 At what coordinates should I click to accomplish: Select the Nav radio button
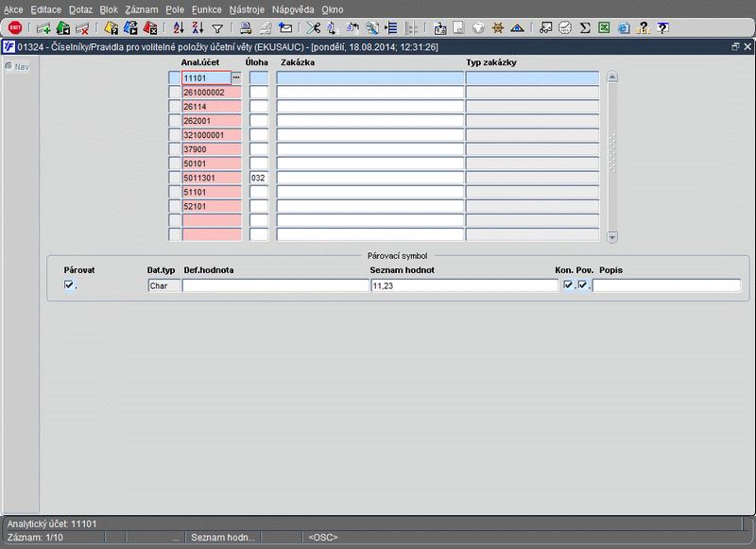pyautogui.click(x=9, y=66)
